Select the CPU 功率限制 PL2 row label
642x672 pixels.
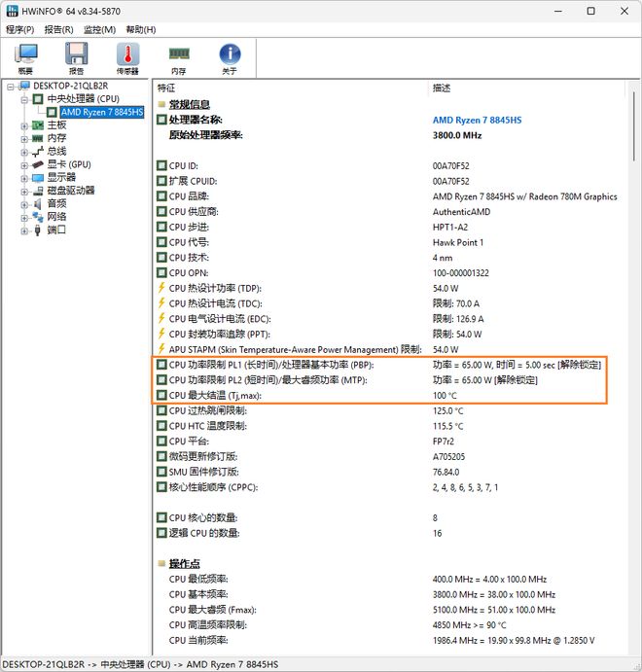click(267, 380)
